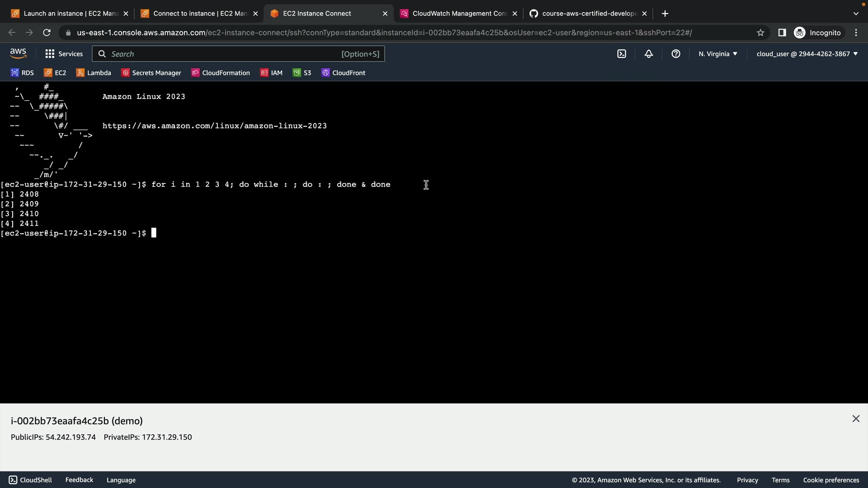Screen dimensions: 868x488
Task: Open the Chrome side panel icon
Action: 782,33
